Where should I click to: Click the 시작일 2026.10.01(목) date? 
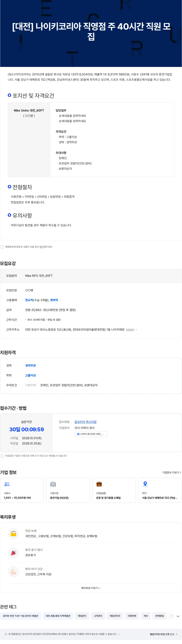click(x=32, y=438)
